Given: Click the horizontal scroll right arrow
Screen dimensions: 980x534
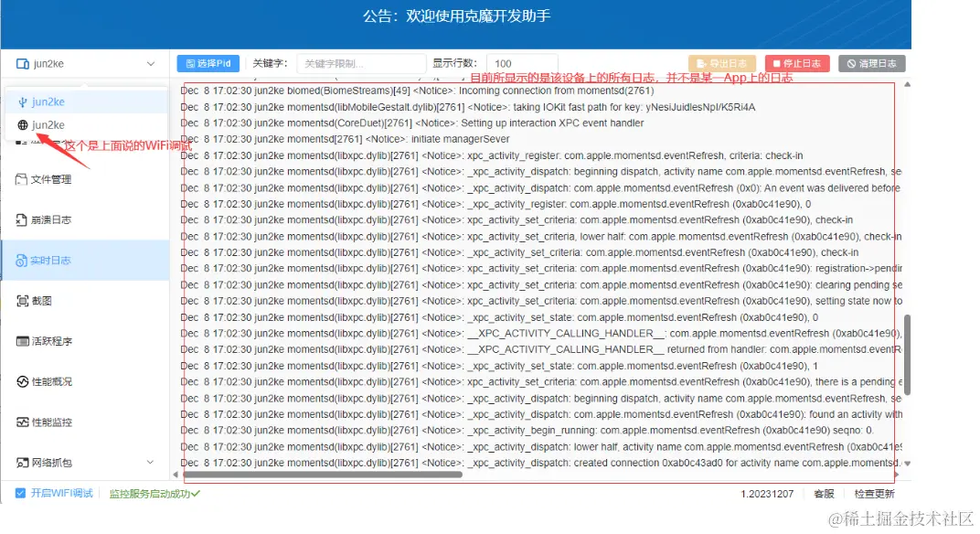Looking at the screenshot, I should pos(897,475).
